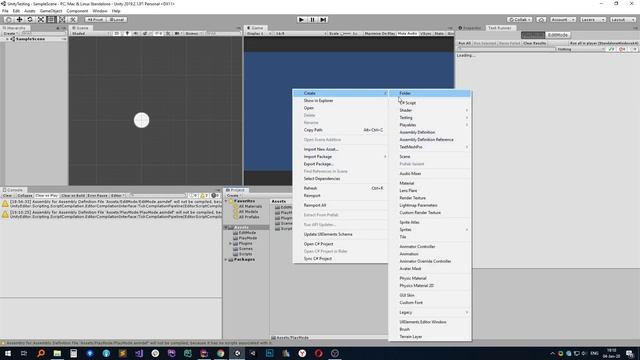Click the Test Runner search field

506,49
